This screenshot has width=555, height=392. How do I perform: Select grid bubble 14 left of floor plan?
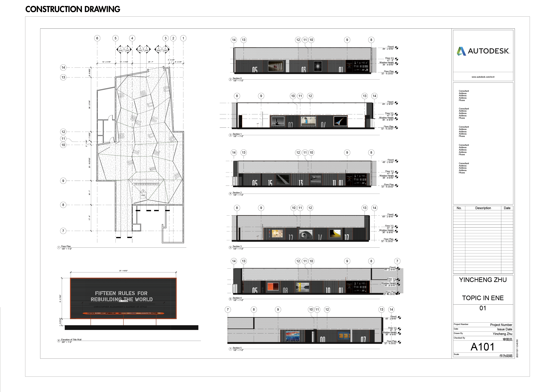tap(63, 68)
